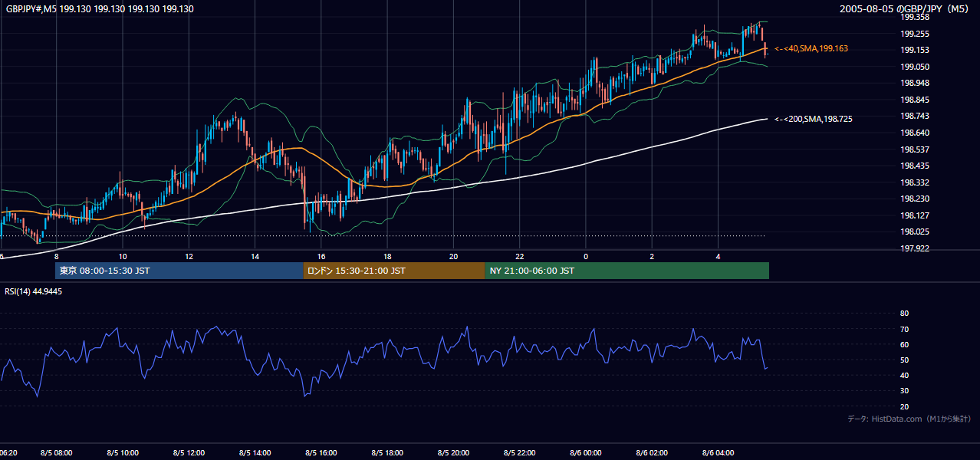The image size is (980, 460).
Task: Click the 8/6 02:00 bottom time label
Action: [651, 452]
